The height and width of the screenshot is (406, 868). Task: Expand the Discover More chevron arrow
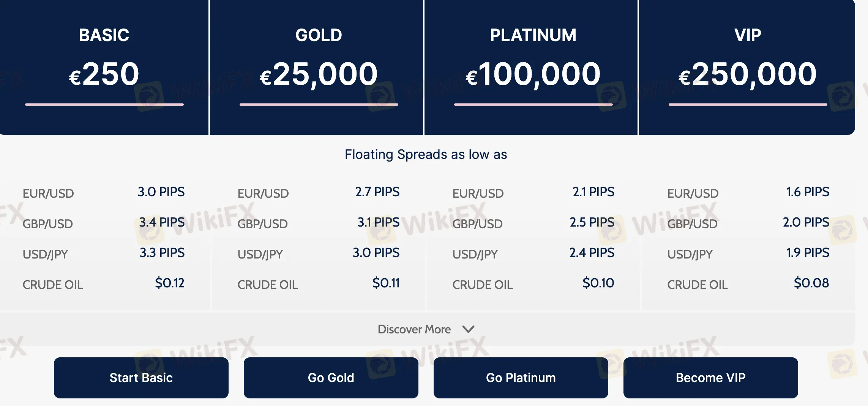(469, 329)
